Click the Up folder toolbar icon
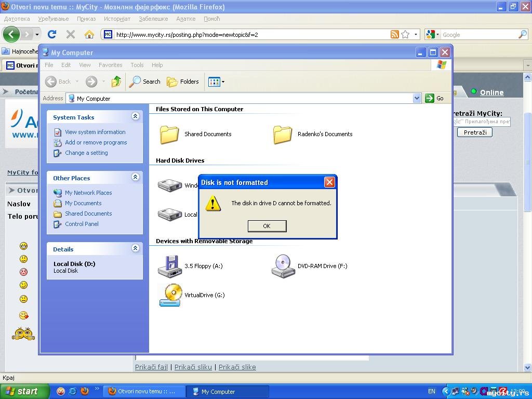532x399 pixels. [x=116, y=82]
